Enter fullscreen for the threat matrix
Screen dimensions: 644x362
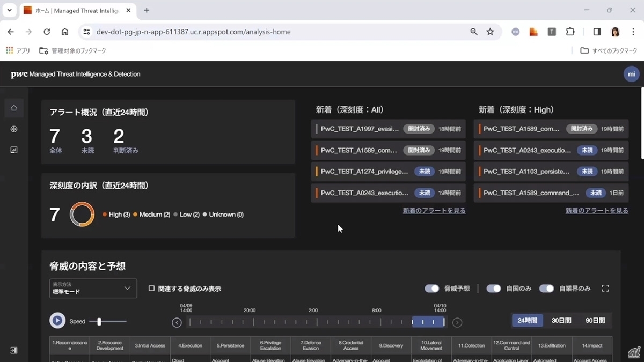605,289
